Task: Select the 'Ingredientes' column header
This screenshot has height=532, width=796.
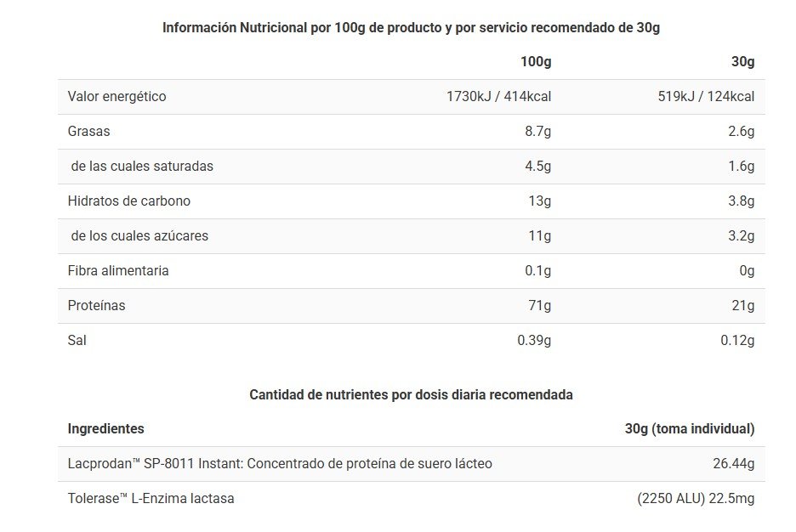Action: tap(106, 429)
